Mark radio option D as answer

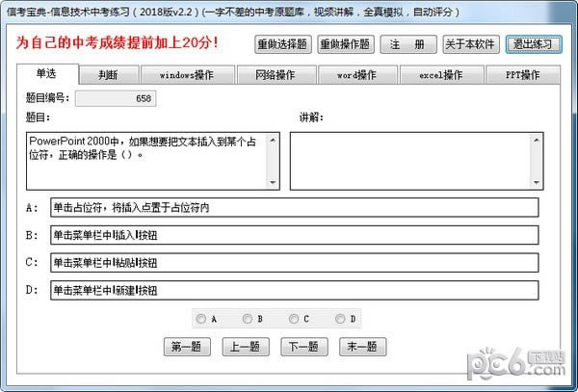[340, 319]
